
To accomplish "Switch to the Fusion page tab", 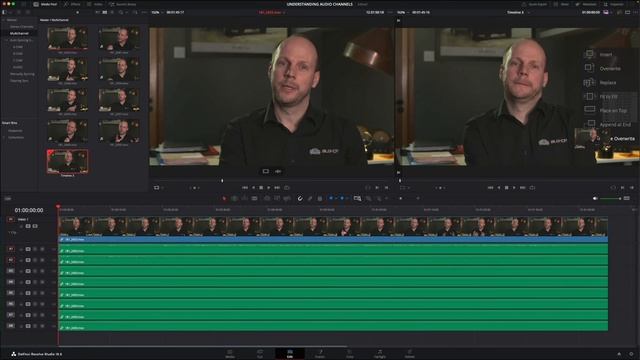I will pyautogui.click(x=320, y=353).
